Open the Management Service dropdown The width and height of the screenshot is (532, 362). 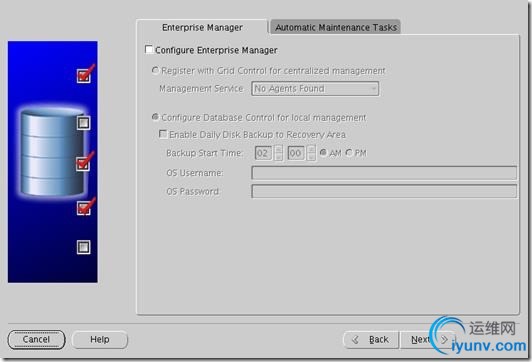(315, 89)
